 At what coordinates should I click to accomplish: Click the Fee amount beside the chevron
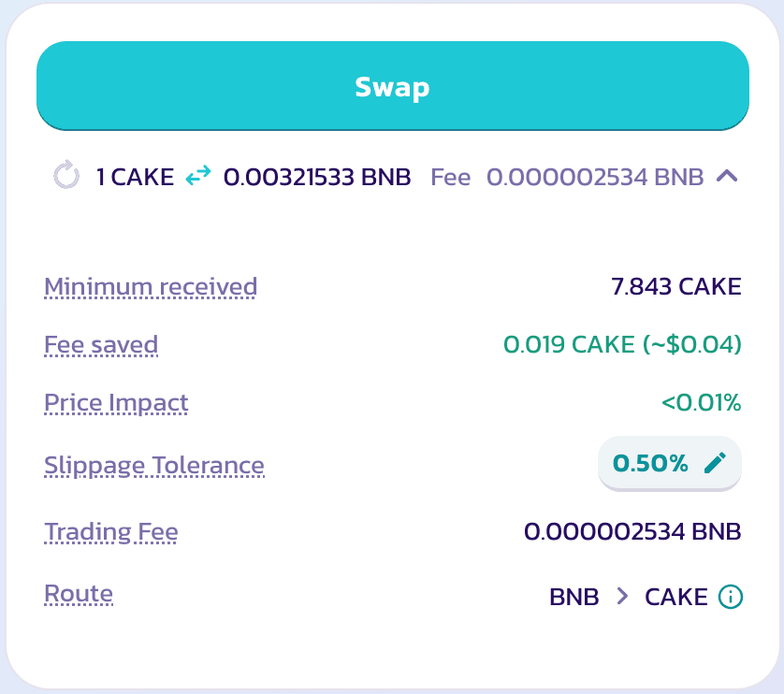pyautogui.click(x=595, y=177)
